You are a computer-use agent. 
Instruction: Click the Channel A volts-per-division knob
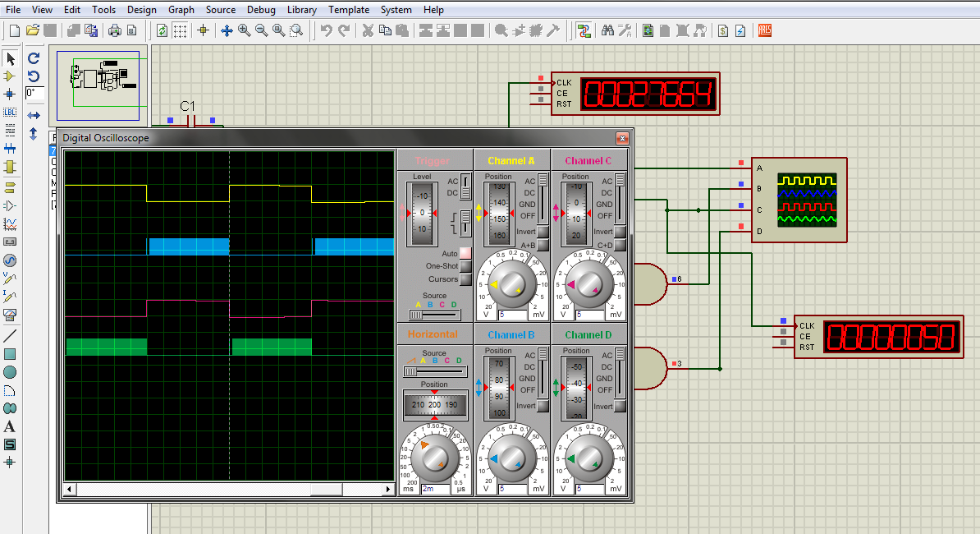pyautogui.click(x=511, y=284)
